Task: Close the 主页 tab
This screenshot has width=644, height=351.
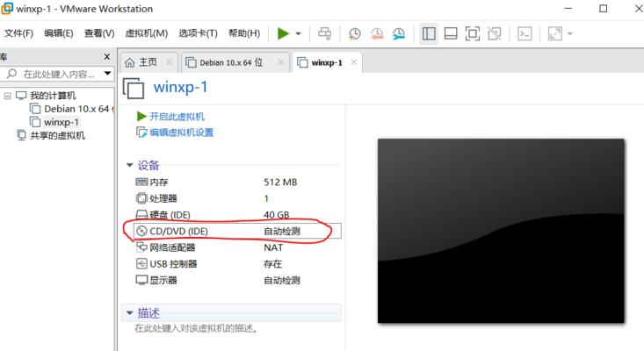Action: coord(170,62)
